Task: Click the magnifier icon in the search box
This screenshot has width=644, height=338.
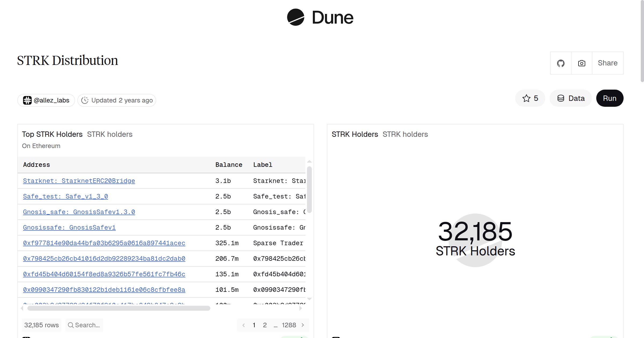Action: pos(71,325)
